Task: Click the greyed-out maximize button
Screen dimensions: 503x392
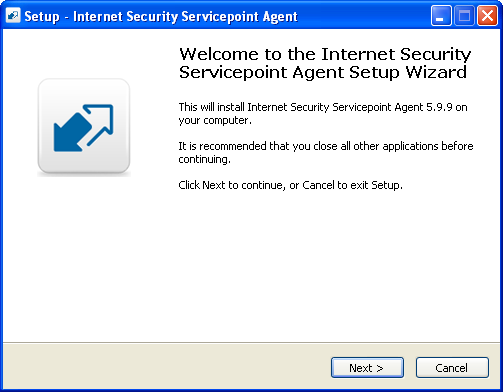Action: tap(464, 16)
